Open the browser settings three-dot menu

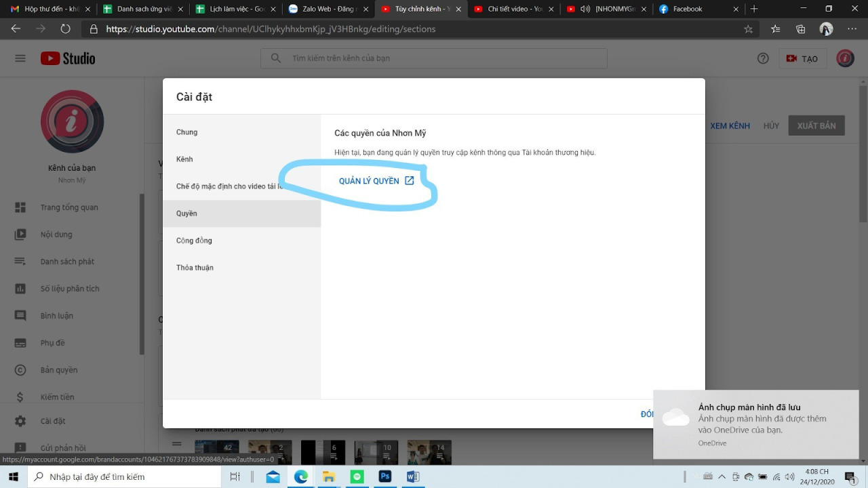point(852,30)
